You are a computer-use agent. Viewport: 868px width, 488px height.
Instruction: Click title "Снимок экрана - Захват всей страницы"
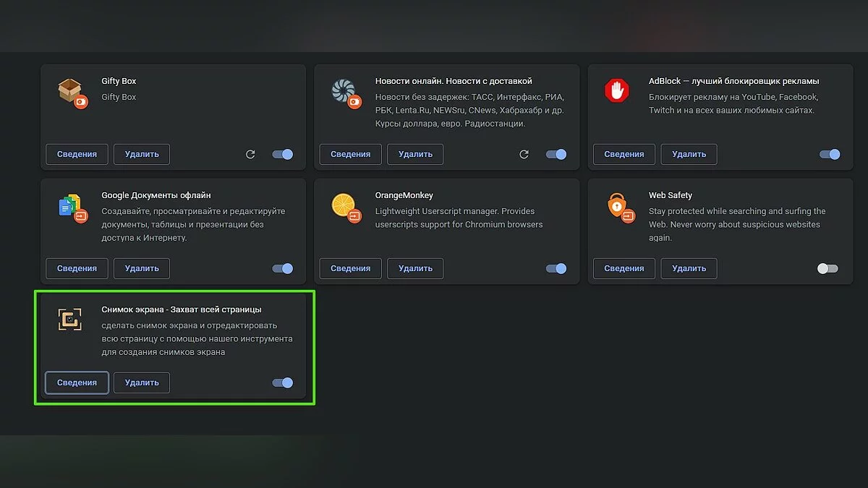182,309
